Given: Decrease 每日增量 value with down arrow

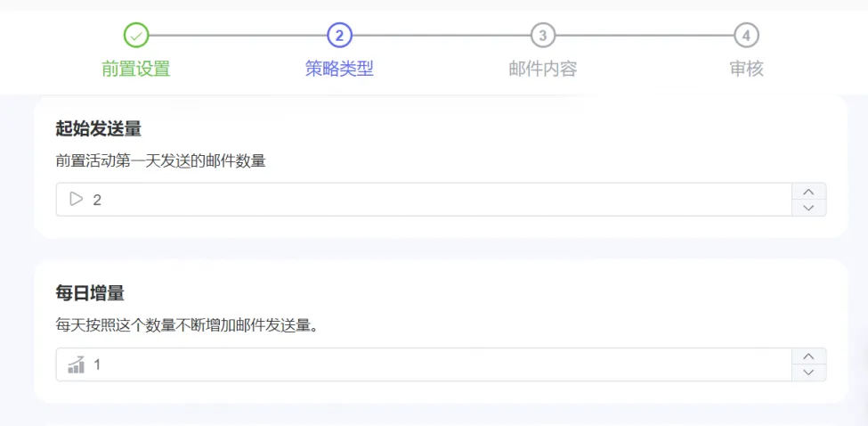Looking at the screenshot, I should click(808, 373).
